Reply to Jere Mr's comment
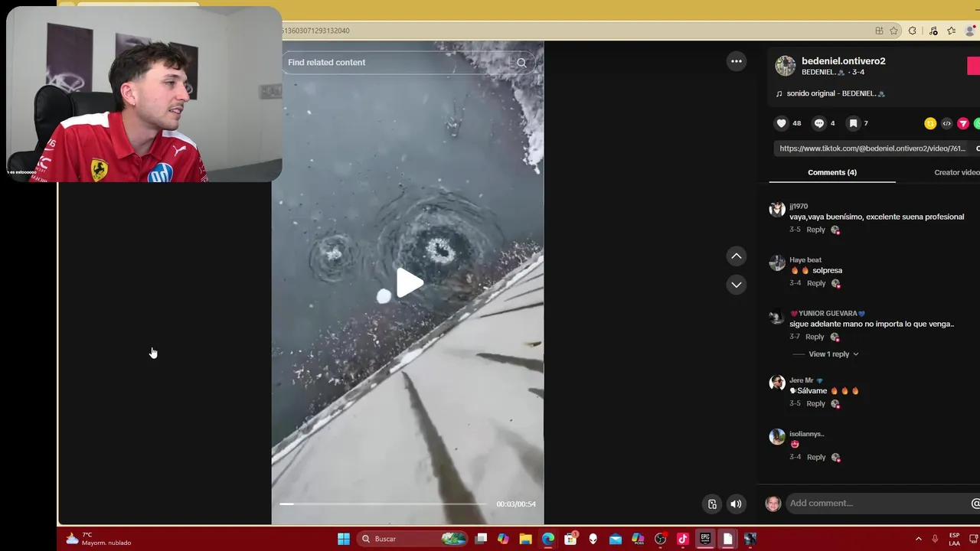The image size is (980, 551). (815, 403)
